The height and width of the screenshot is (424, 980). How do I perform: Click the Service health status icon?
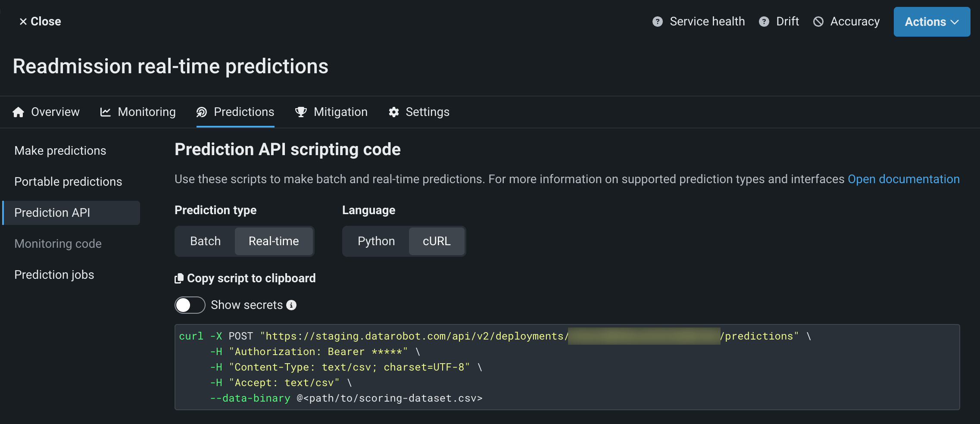pyautogui.click(x=657, y=22)
